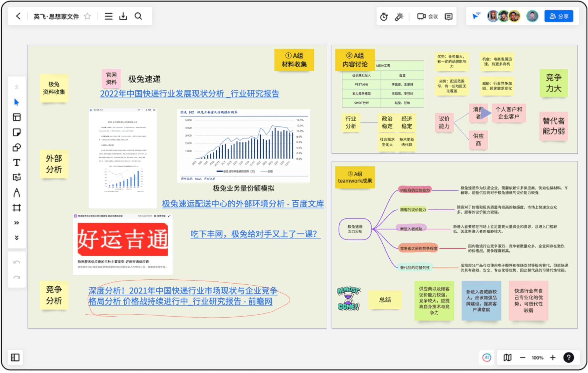Select the 议价 能力 pink note

(x=444, y=122)
